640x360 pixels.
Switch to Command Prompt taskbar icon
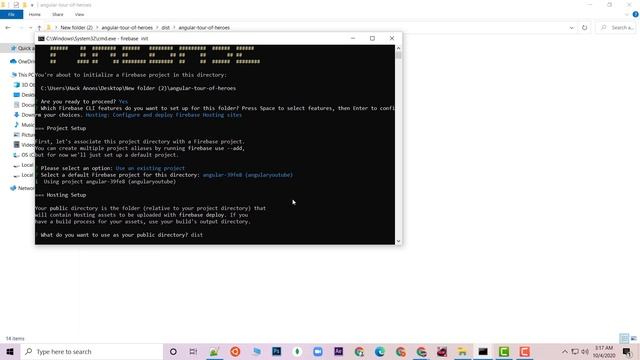pyautogui.click(x=483, y=351)
